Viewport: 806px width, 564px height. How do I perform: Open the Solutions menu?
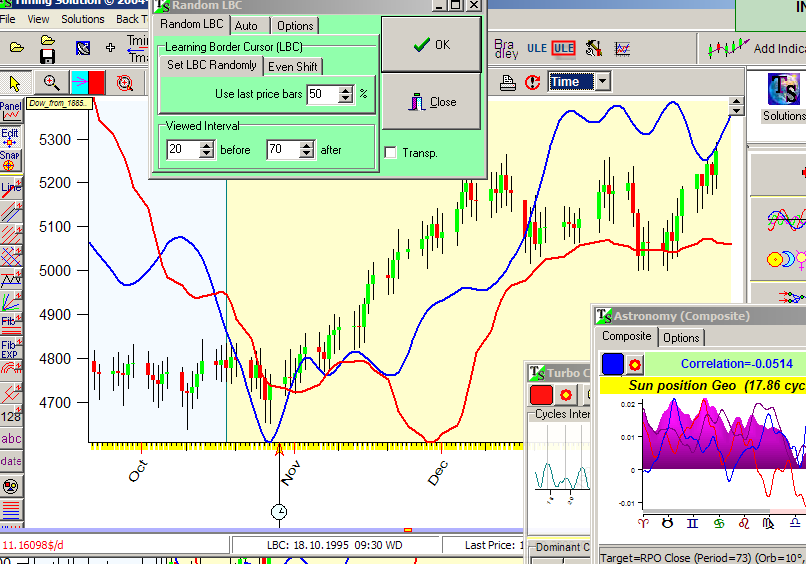[83, 19]
